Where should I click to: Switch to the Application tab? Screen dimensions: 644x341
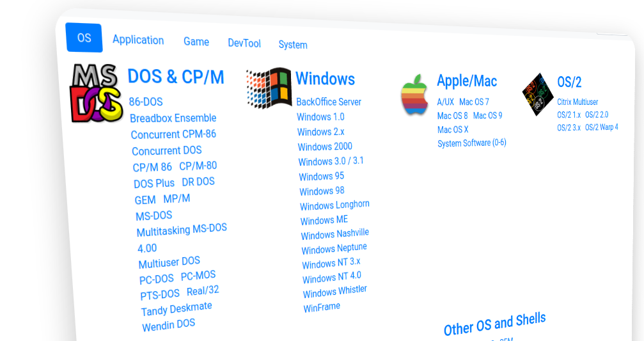coord(138,40)
